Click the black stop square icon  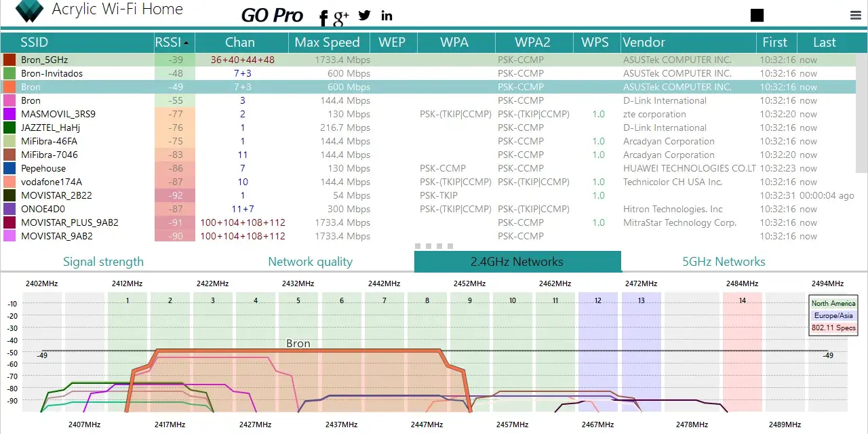click(757, 16)
